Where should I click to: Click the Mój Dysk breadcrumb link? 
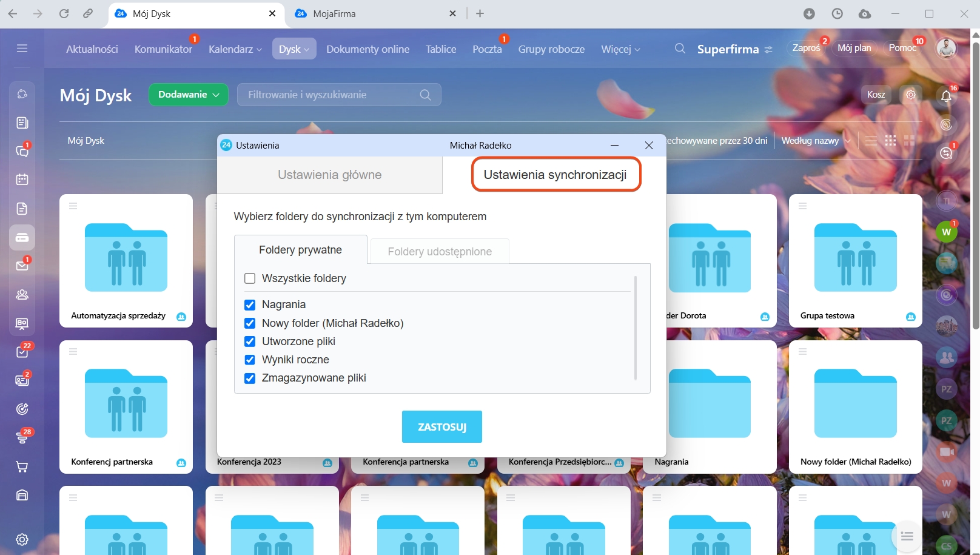pos(86,141)
